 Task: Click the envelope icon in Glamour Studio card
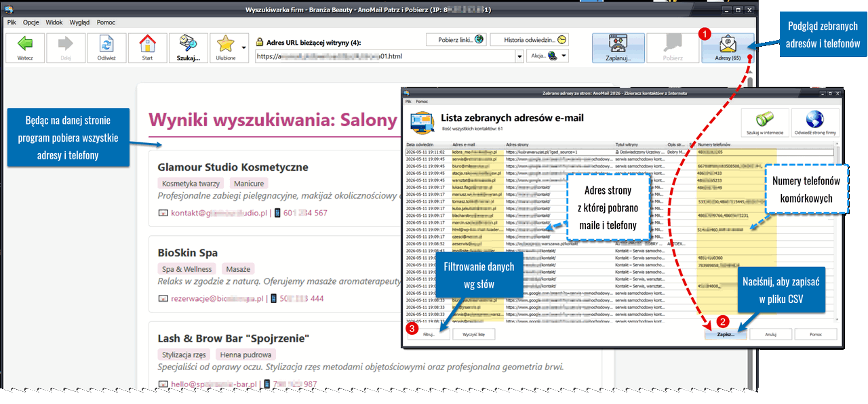163,213
